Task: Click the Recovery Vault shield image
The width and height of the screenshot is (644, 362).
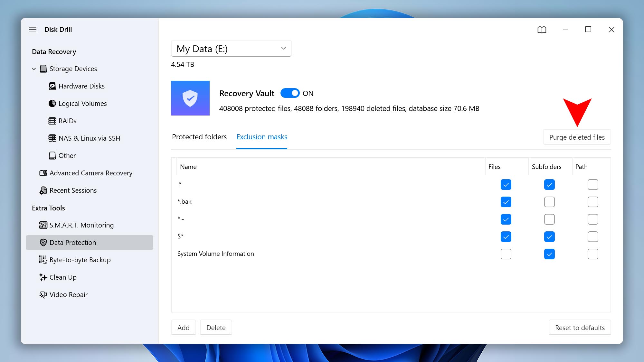Action: 190,98
